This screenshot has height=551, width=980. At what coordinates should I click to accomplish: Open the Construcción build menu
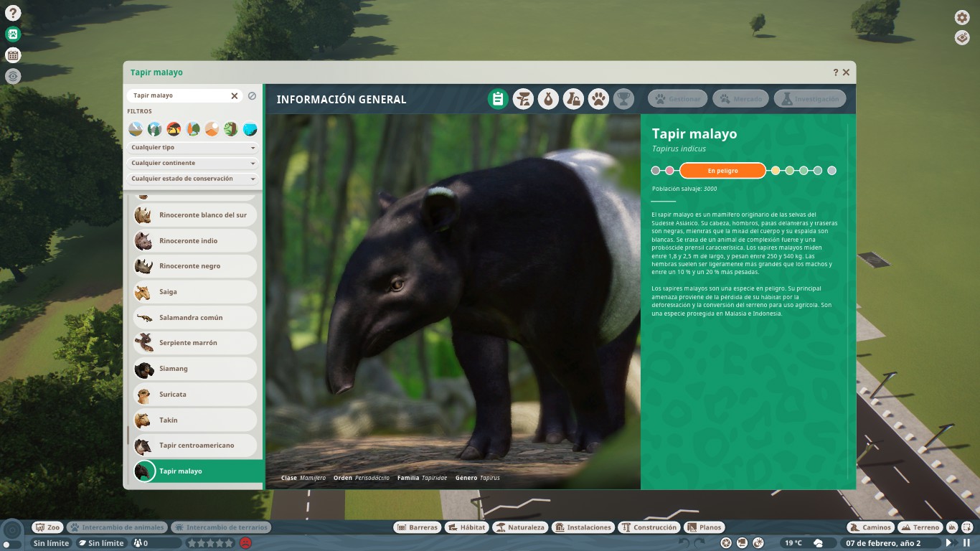coord(649,527)
